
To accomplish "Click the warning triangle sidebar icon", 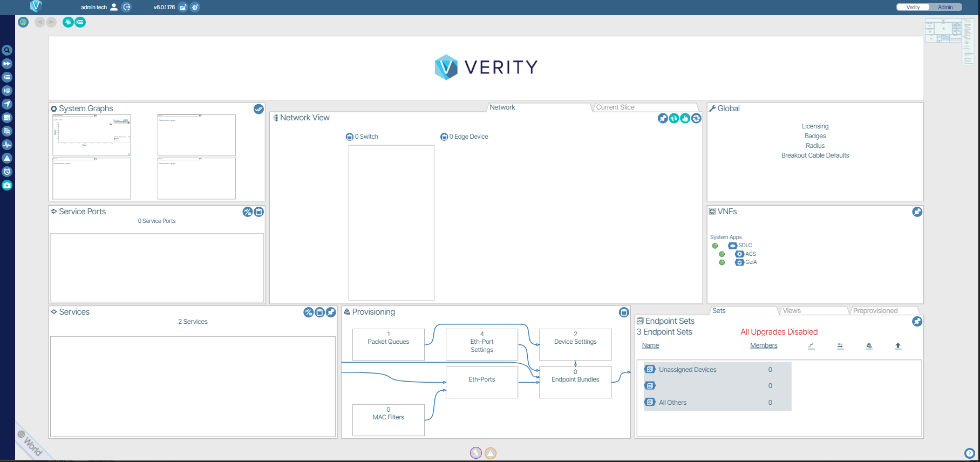I will click(x=7, y=158).
